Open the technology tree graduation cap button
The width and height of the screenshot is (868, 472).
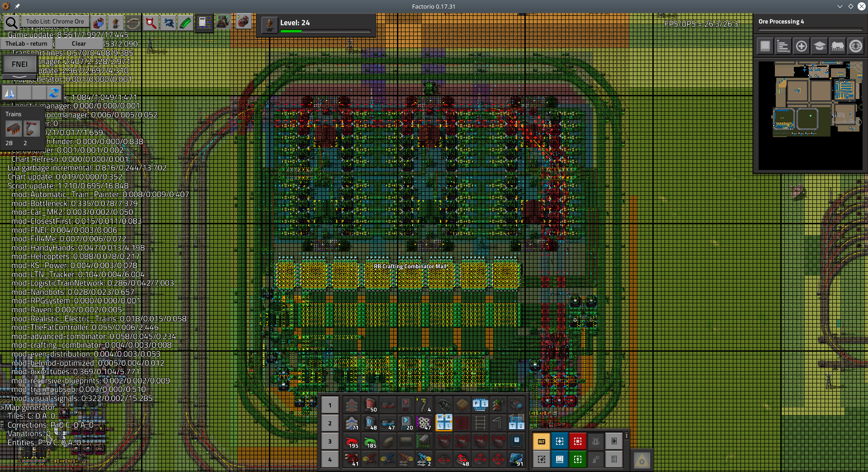point(819,46)
